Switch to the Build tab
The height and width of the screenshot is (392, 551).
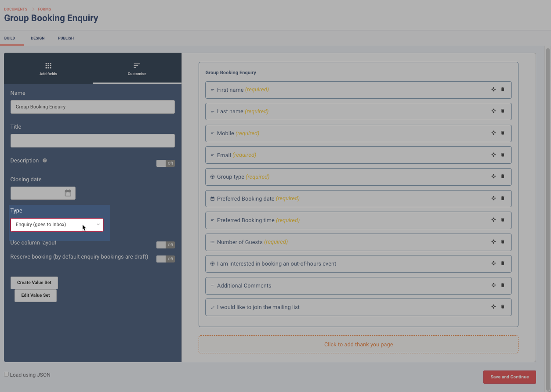point(10,38)
